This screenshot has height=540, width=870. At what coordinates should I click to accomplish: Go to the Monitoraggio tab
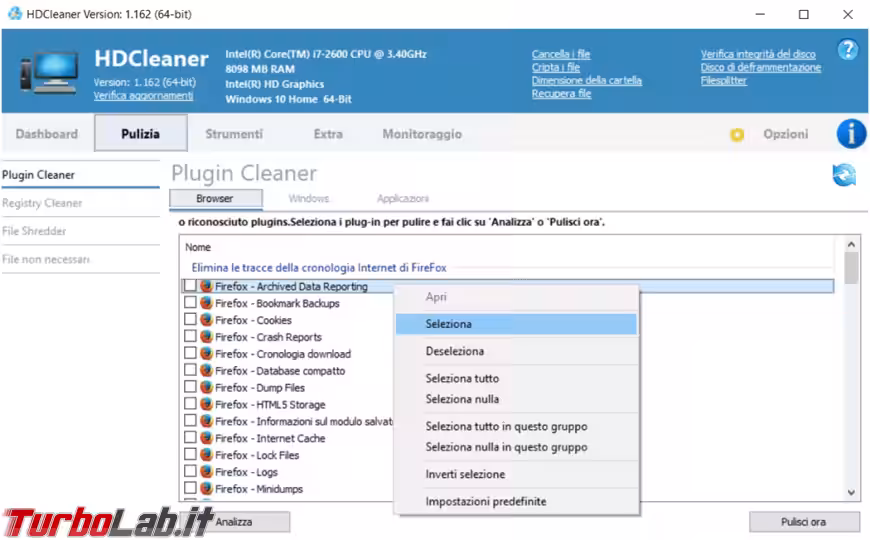[422, 134]
